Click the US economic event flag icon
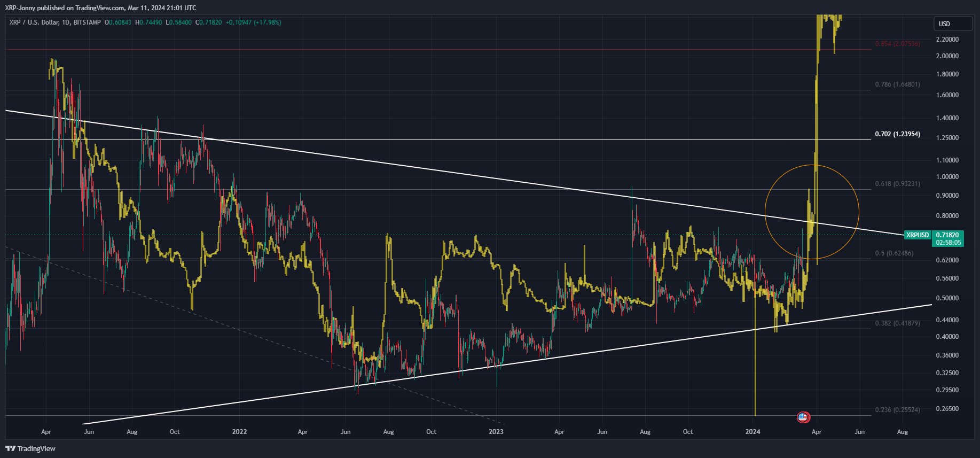Viewport: 980px width, 458px height. click(x=803, y=417)
